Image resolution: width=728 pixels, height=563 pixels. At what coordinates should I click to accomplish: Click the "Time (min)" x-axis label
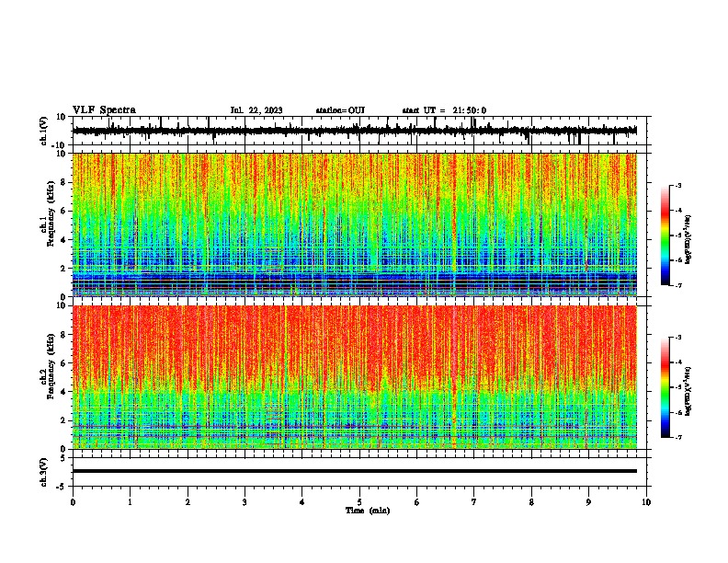pyautogui.click(x=368, y=511)
